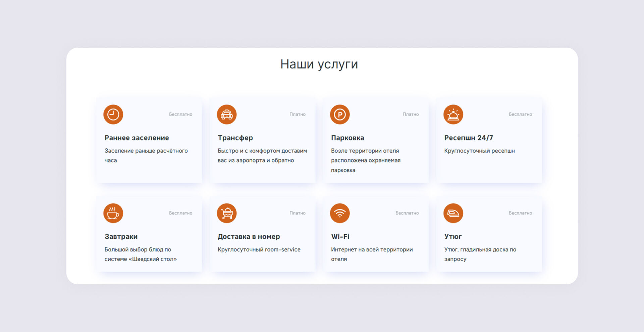Click the iron icon
This screenshot has height=332, width=644.
click(453, 213)
